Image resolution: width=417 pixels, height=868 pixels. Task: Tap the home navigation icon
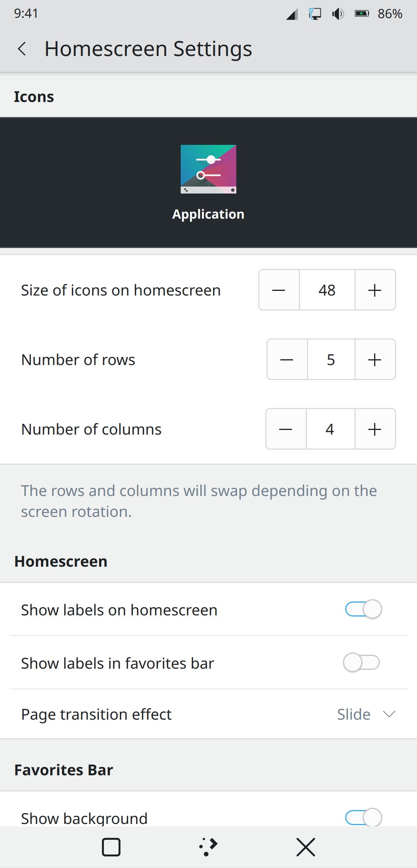(x=208, y=847)
